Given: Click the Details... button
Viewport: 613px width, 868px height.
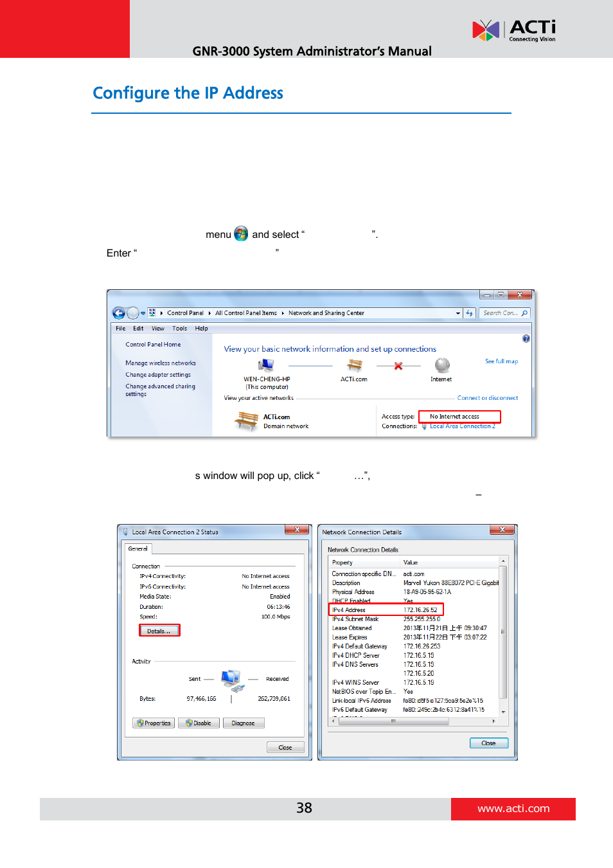Looking at the screenshot, I should (x=159, y=631).
